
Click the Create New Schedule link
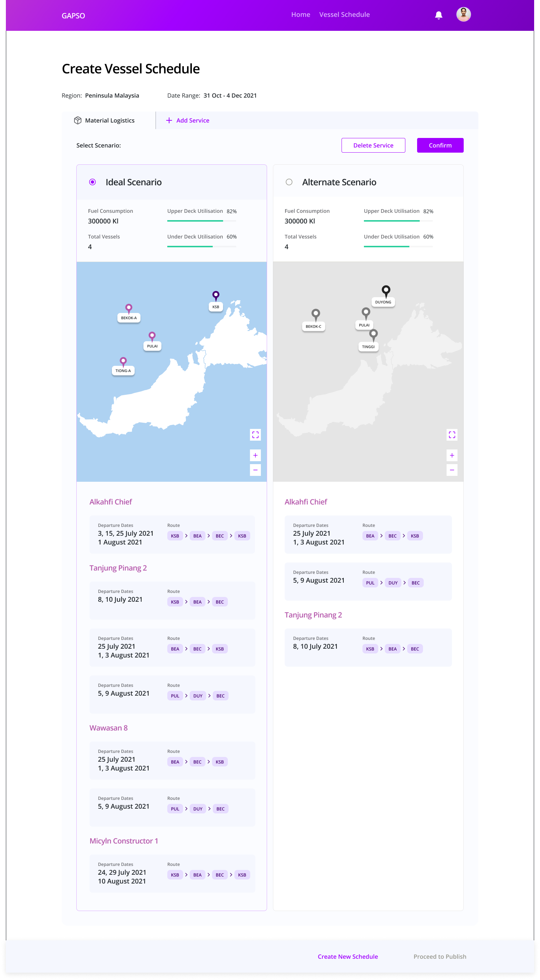(347, 957)
